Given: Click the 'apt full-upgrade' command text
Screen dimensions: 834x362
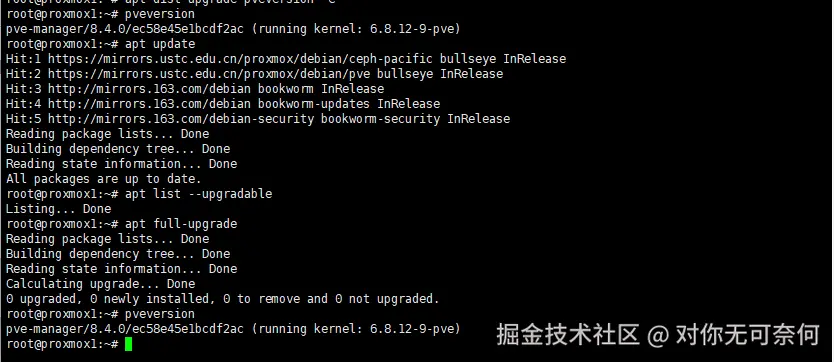Looking at the screenshot, I should pyautogui.click(x=181, y=224).
